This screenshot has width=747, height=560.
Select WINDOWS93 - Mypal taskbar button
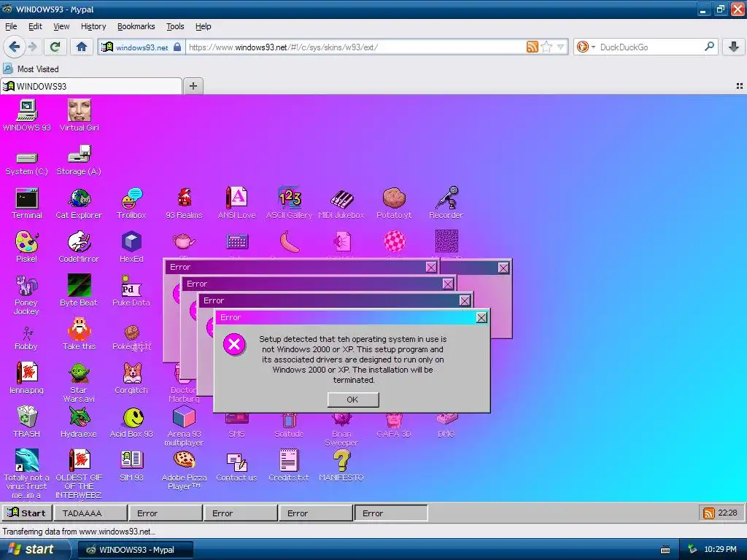[136, 550]
